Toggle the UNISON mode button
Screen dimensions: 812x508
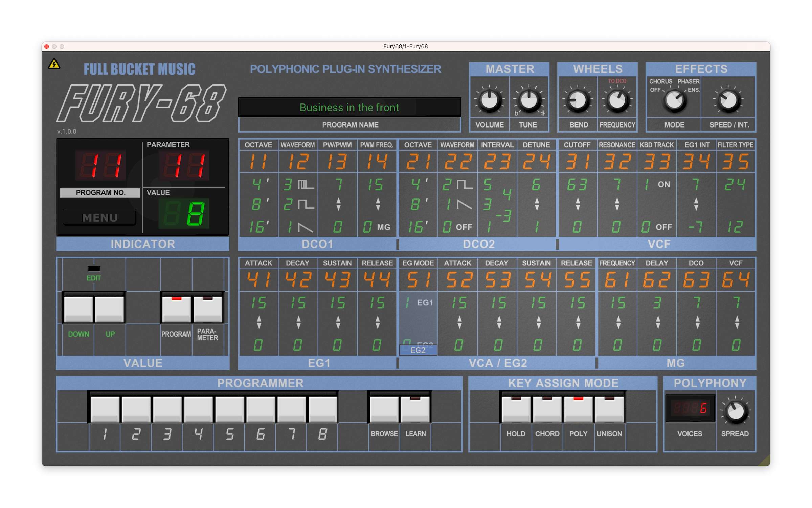(x=609, y=409)
